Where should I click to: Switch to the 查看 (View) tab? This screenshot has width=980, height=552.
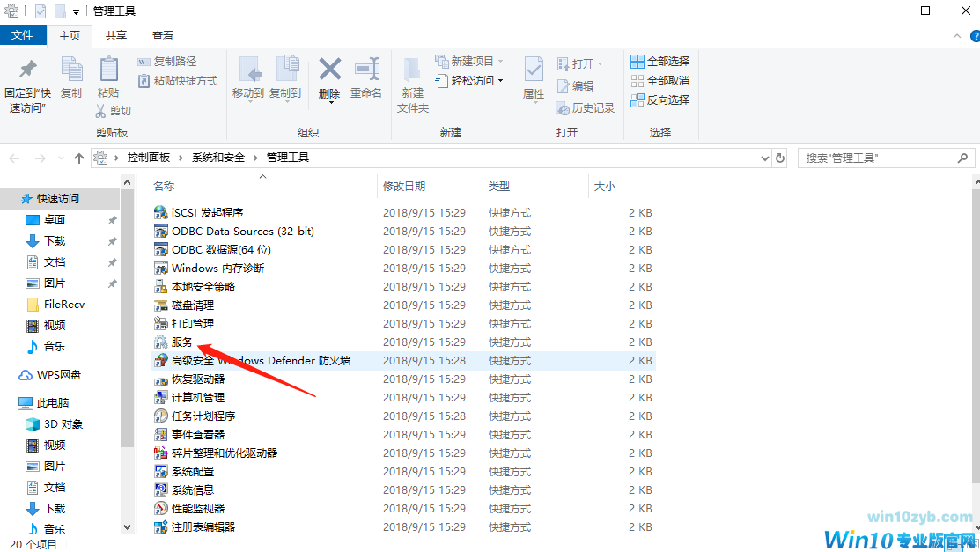click(164, 36)
